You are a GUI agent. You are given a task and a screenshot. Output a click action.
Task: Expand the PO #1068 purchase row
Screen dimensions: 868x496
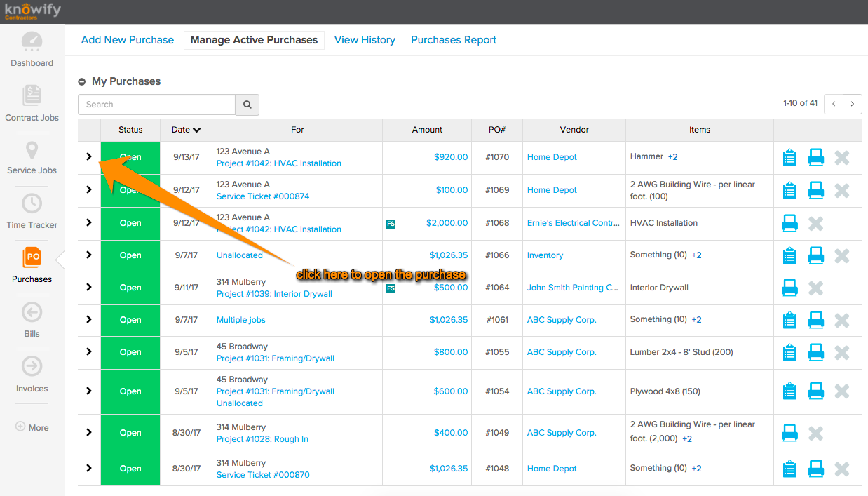[x=89, y=223]
